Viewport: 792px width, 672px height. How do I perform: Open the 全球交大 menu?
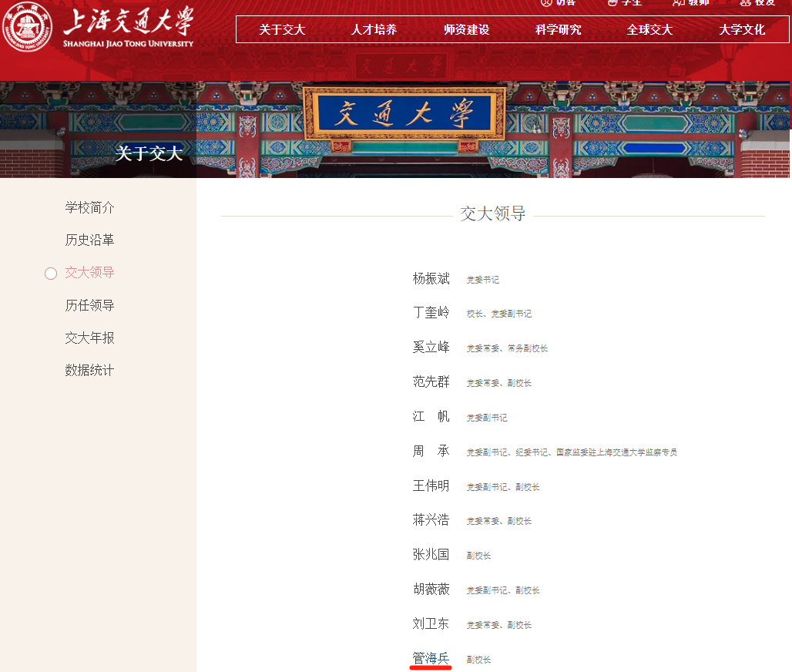pyautogui.click(x=649, y=29)
